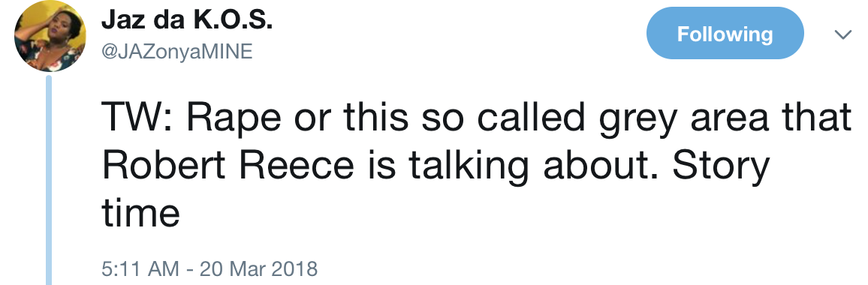Click the 20 Mar 2018 date
The image size is (868, 285).
(258, 269)
